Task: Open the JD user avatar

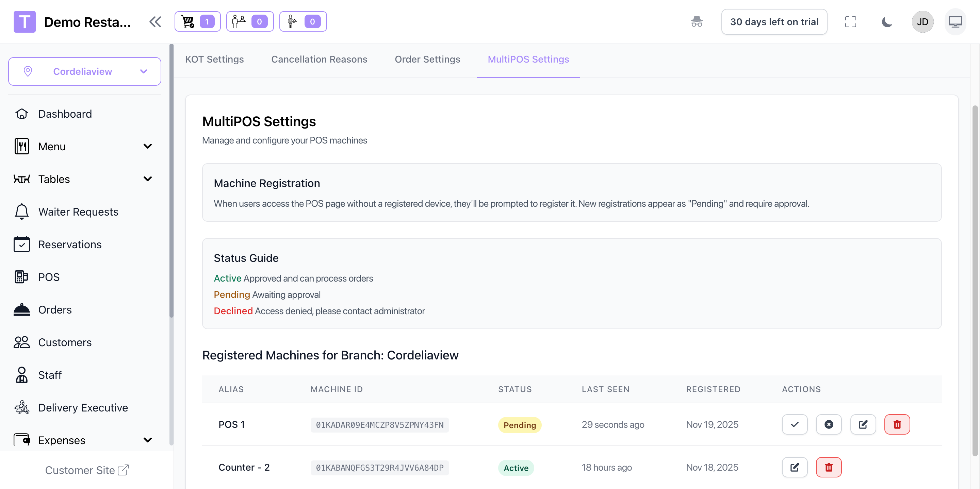Action: [922, 22]
